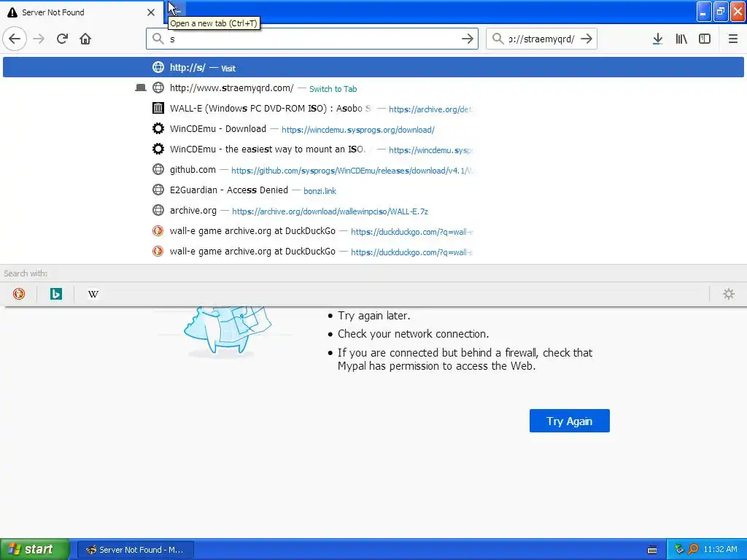The width and height of the screenshot is (747, 560).
Task: Focus the URL address field
Action: tap(312, 39)
